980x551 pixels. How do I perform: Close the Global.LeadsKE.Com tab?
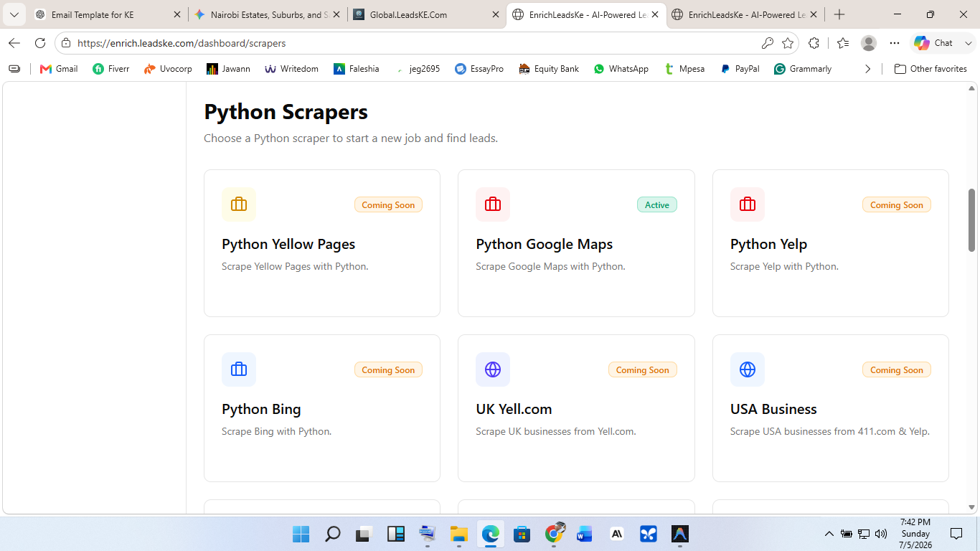[495, 14]
